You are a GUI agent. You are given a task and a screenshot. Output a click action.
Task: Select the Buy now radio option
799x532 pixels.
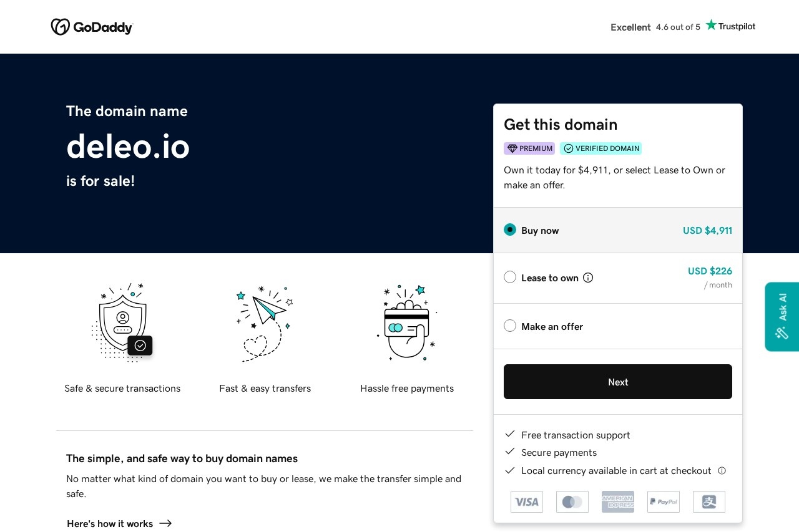coord(510,230)
